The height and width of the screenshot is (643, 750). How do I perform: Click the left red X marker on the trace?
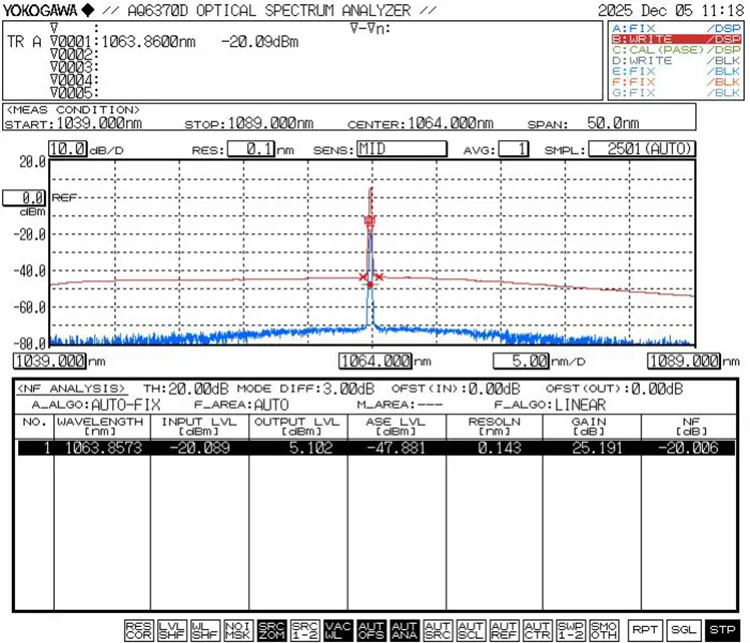tap(363, 277)
